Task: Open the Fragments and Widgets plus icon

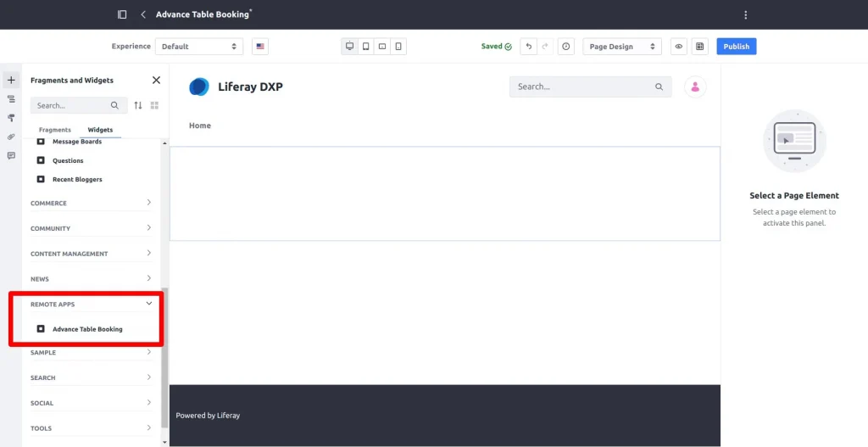Action: (x=11, y=81)
